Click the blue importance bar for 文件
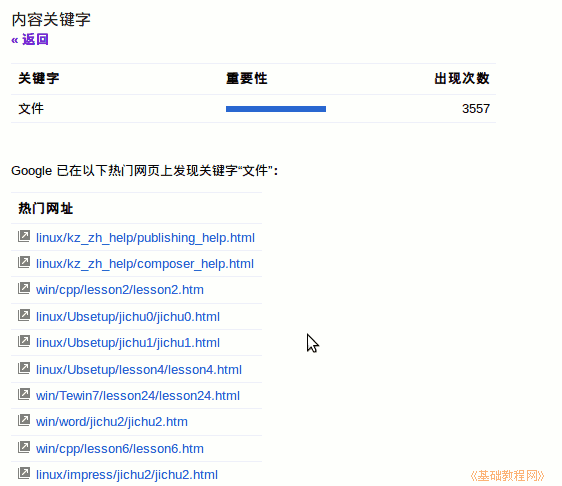 click(x=276, y=109)
